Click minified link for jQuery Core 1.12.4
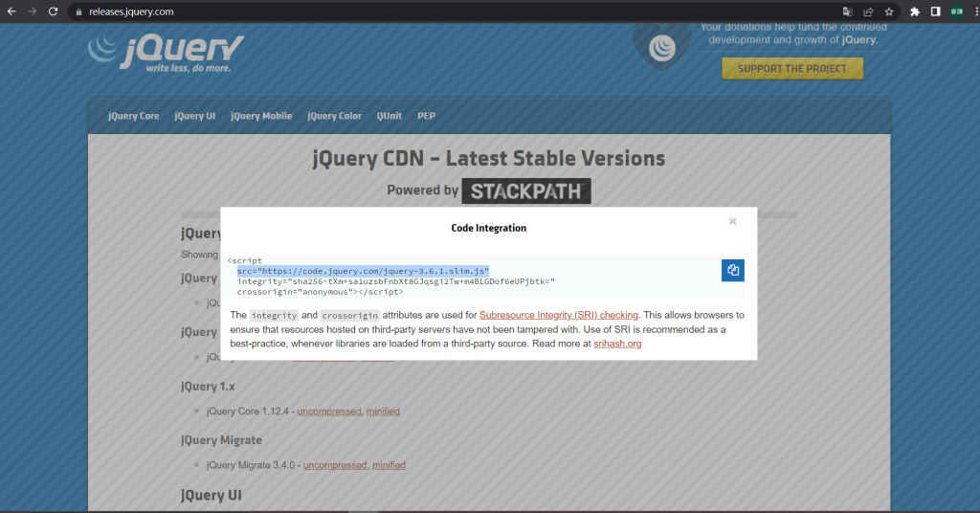The height and width of the screenshot is (513, 980). tap(383, 412)
